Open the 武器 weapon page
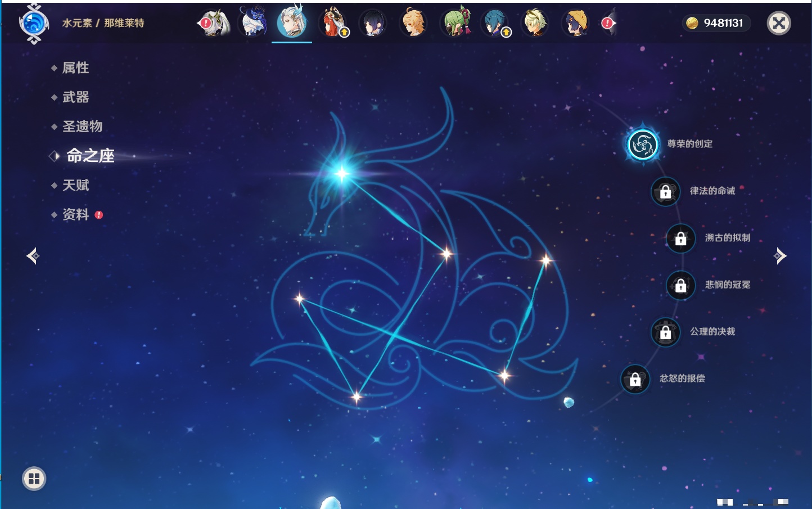The height and width of the screenshot is (509, 812). point(75,97)
